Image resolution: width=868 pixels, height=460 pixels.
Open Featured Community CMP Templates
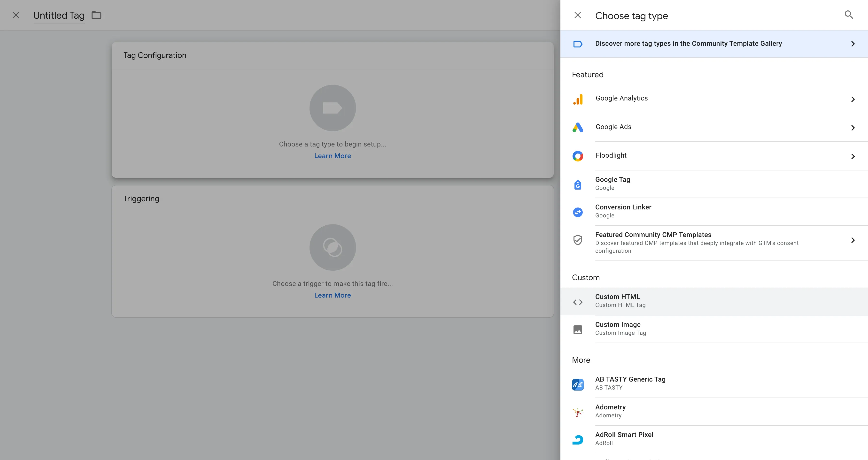[x=714, y=243]
